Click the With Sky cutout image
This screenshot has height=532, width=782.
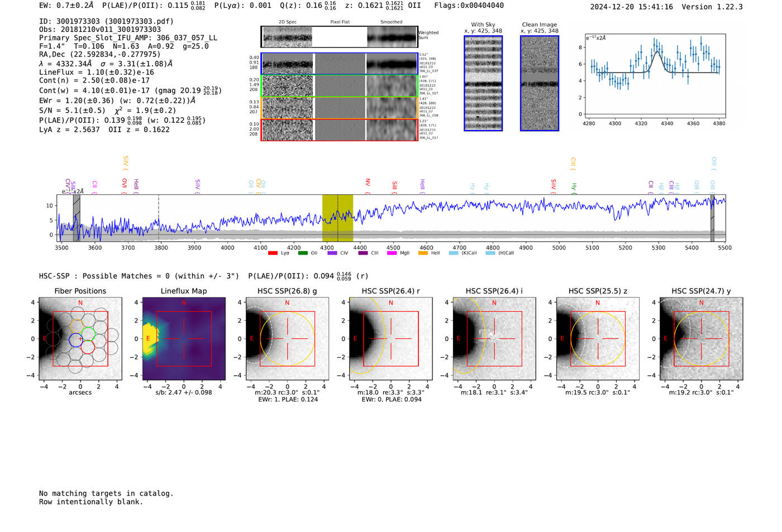[x=483, y=83]
